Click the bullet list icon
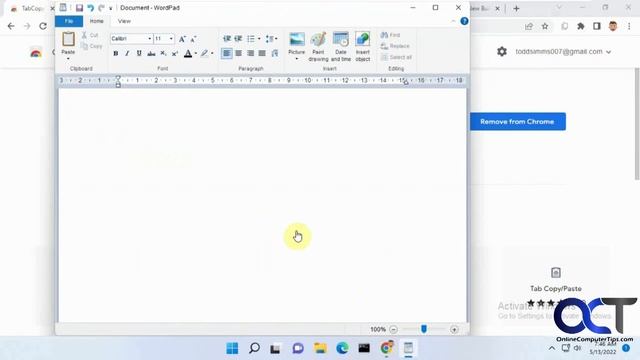The width and height of the screenshot is (640, 360). pos(251,38)
